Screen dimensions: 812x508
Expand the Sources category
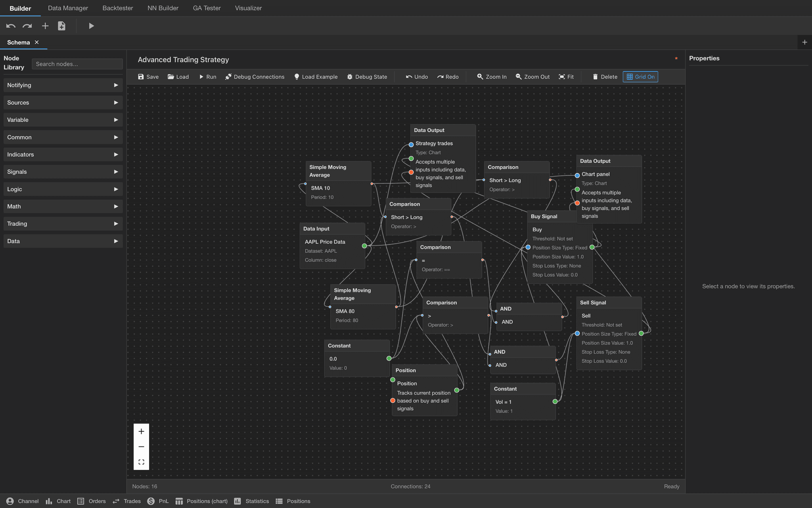tap(63, 102)
